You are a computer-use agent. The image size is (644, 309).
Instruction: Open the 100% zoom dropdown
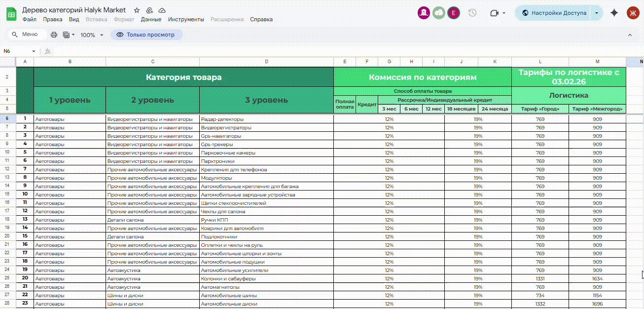(x=92, y=35)
